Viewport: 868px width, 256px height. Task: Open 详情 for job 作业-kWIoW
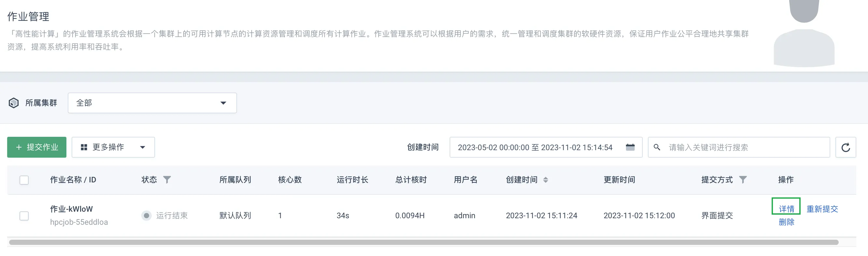[787, 209]
